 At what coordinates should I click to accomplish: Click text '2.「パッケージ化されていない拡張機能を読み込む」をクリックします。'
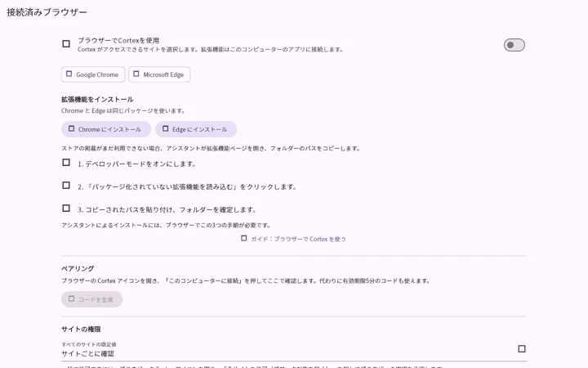point(188,187)
